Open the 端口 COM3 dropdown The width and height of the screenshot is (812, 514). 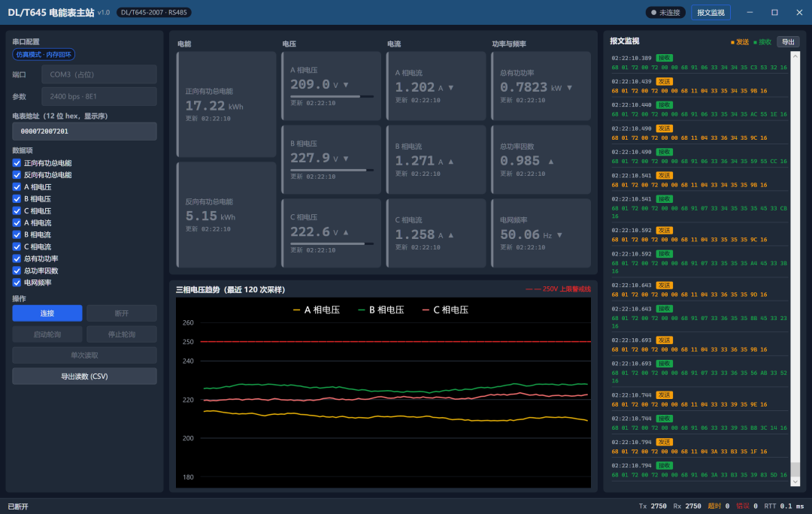click(x=99, y=74)
